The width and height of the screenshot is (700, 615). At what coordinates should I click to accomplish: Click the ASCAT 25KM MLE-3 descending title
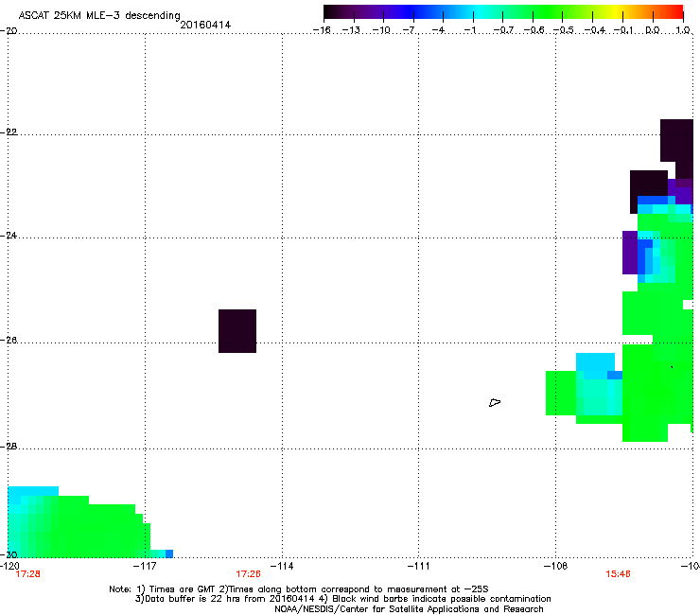point(99,16)
